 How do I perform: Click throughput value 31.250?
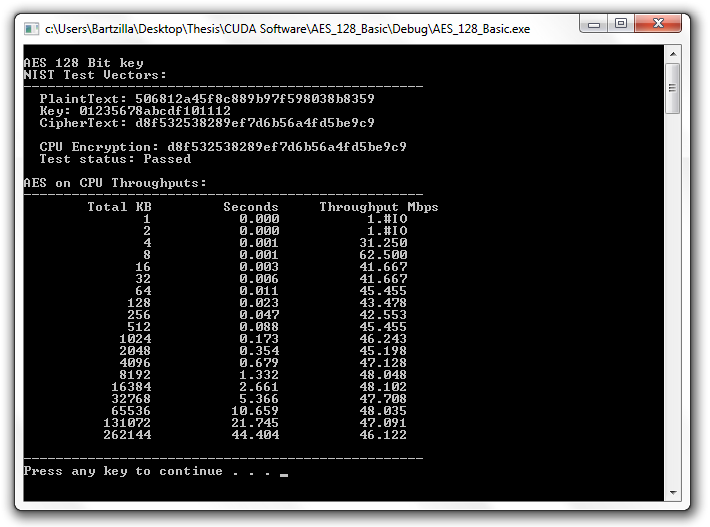[383, 243]
